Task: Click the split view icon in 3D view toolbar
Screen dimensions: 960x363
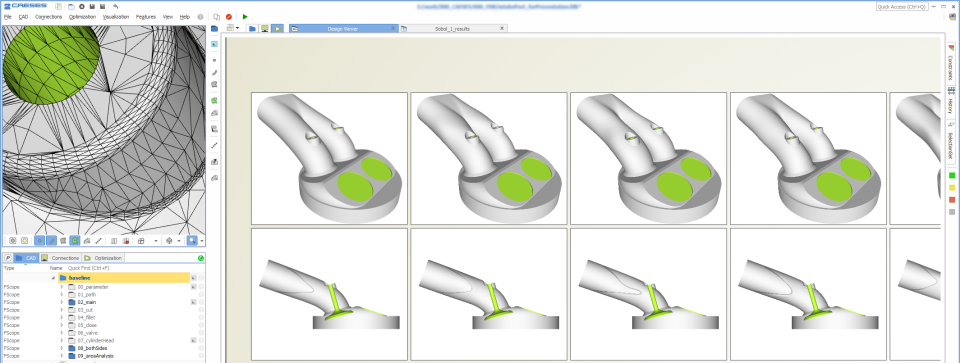Action: click(114, 241)
